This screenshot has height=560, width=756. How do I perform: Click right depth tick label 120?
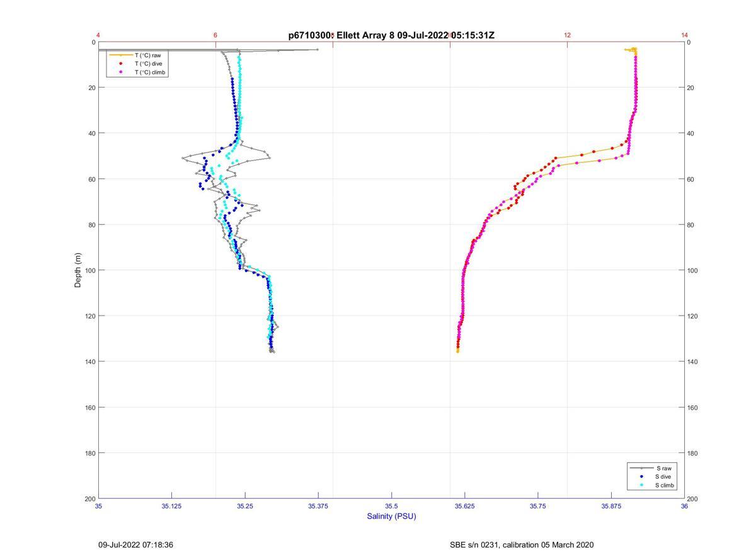(x=693, y=316)
